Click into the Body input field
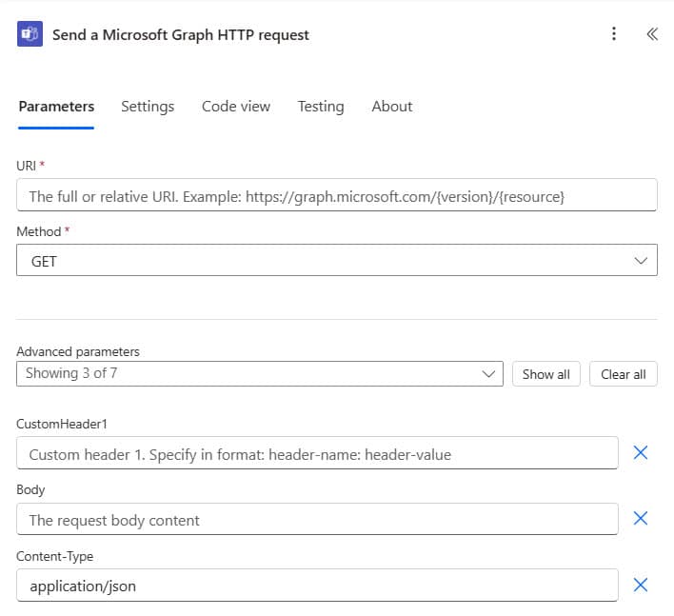The width and height of the screenshot is (674, 616). (317, 519)
